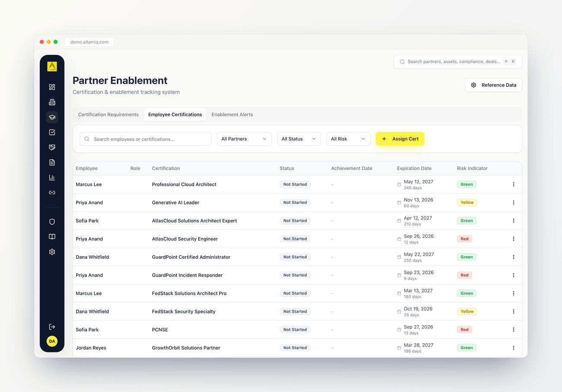This screenshot has width=562, height=392.
Task: Expand the All Partners filter dropdown
Action: coord(244,139)
